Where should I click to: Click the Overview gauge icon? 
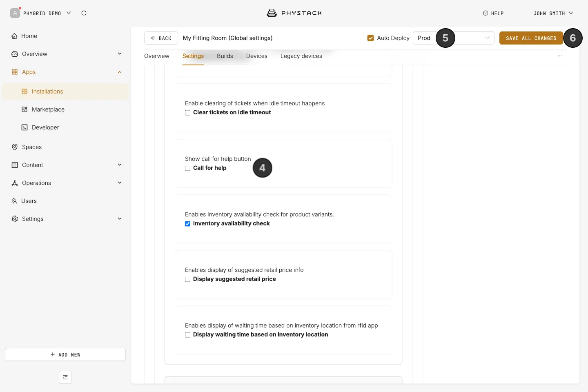15,54
